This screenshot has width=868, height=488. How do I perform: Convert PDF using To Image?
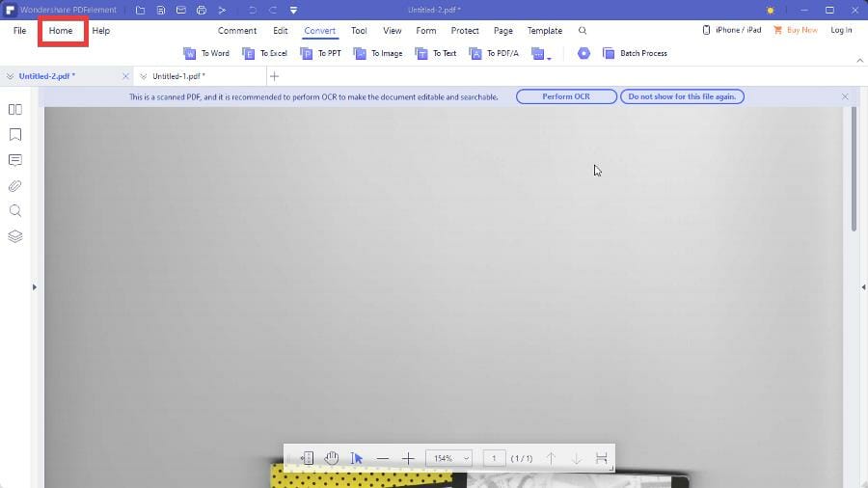[x=377, y=53]
